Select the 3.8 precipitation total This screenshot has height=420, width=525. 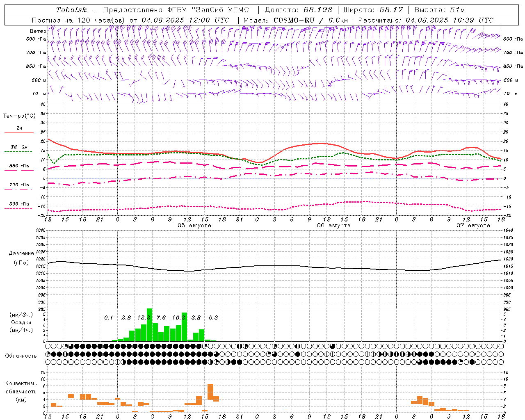pyautogui.click(x=196, y=318)
